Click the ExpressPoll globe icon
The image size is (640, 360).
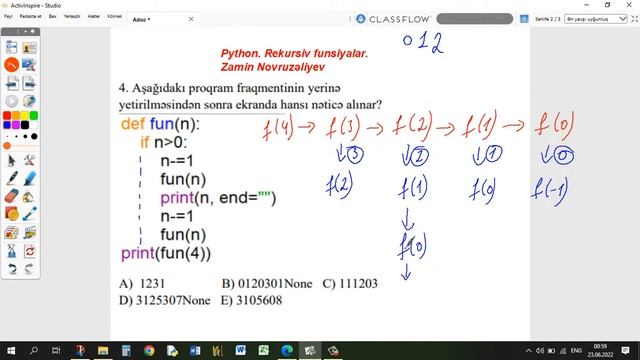(x=29, y=101)
